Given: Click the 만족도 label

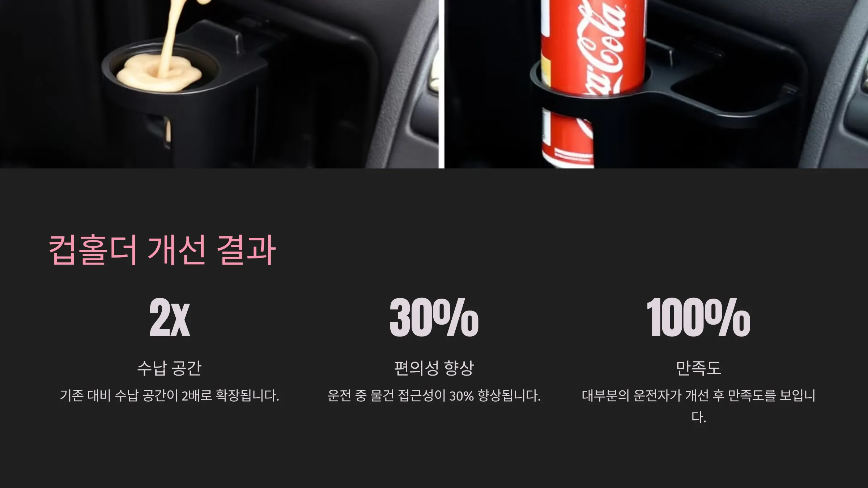Looking at the screenshot, I should [x=698, y=368].
